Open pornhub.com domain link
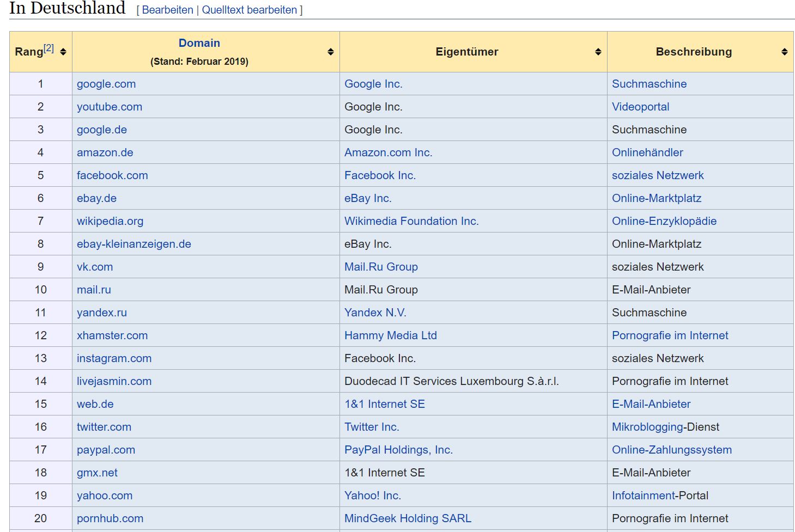Screen dimensions: 795x532 (110, 518)
